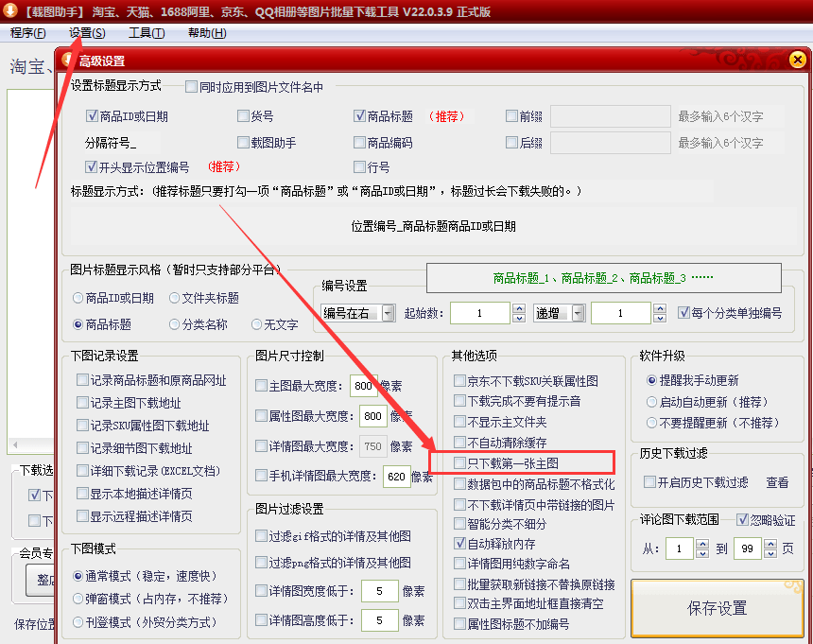Select the 文件夹标题 radio button
The width and height of the screenshot is (813, 644).
(175, 298)
